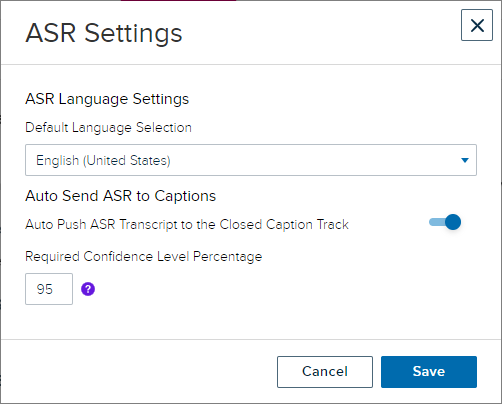Click the ASR Language Settings heading
Viewport: 502px width, 404px height.
pyautogui.click(x=107, y=99)
